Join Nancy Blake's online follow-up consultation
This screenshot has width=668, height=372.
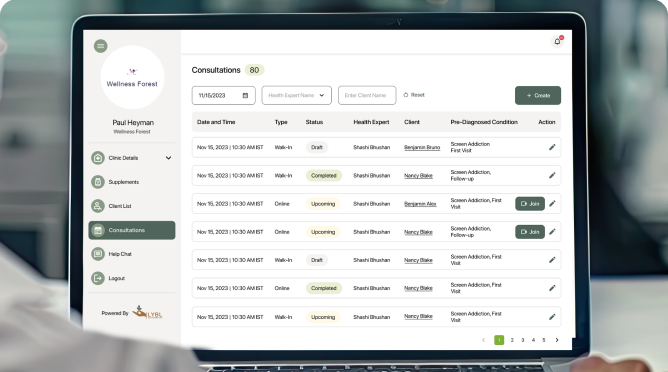pyautogui.click(x=530, y=232)
